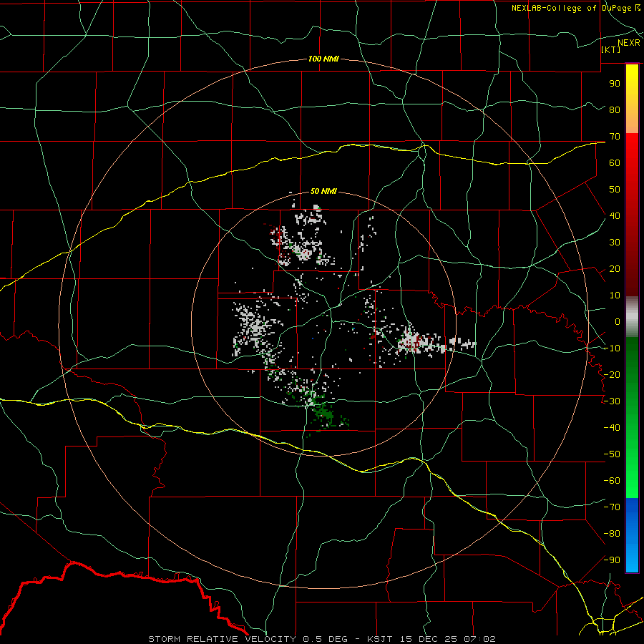Click the 0 value on the scale

[x=618, y=321]
